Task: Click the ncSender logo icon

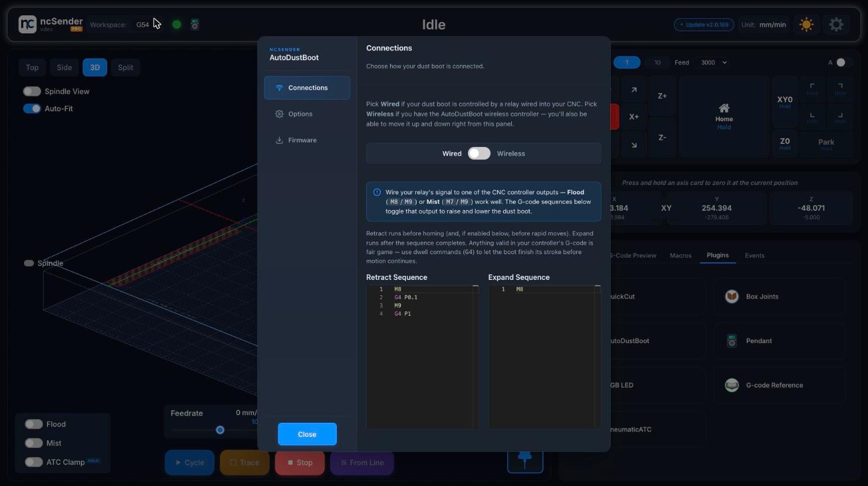Action: click(28, 24)
